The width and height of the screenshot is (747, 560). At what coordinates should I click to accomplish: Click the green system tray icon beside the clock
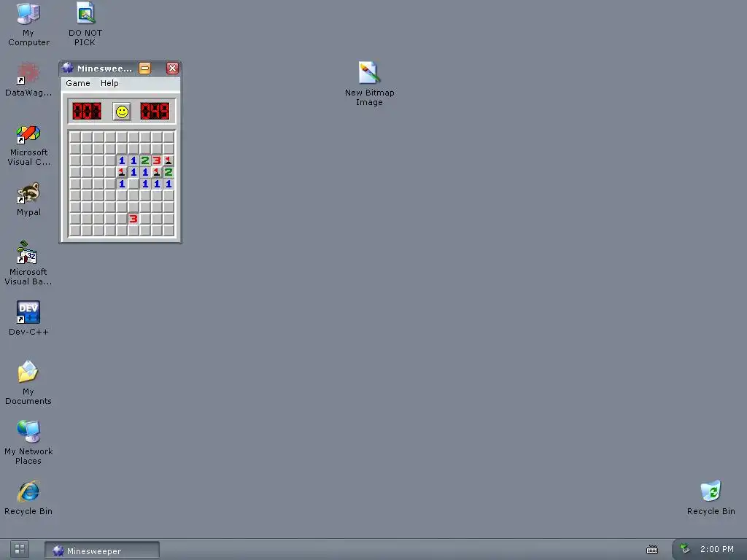pos(684,549)
